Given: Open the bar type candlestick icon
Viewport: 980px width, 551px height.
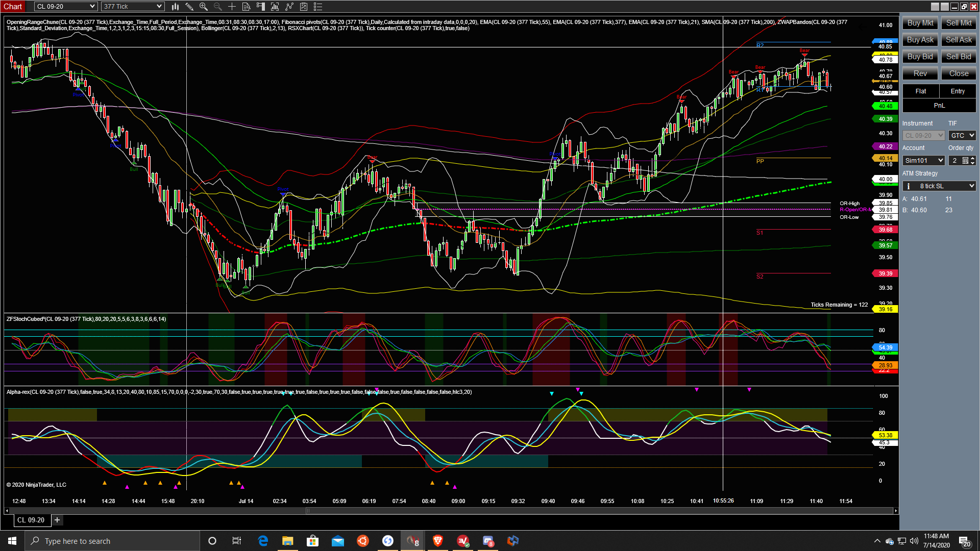Looking at the screenshot, I should pos(175,7).
